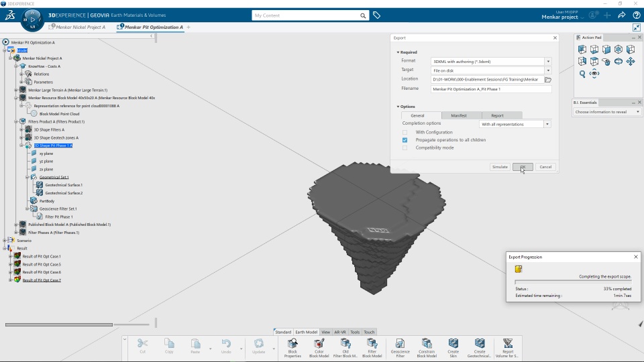Open the Completion options dropdown

tap(515, 124)
